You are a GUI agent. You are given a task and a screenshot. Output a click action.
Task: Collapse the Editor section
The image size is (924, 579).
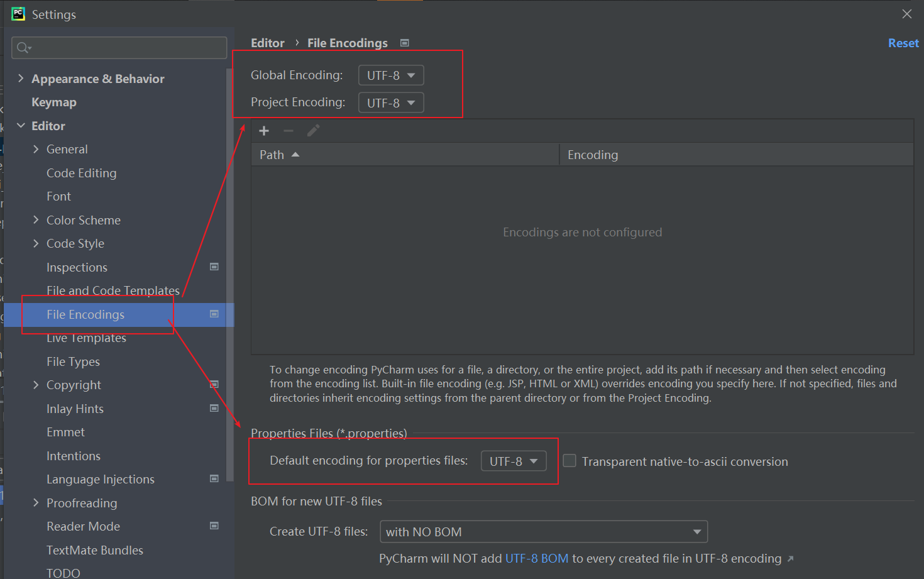click(21, 126)
